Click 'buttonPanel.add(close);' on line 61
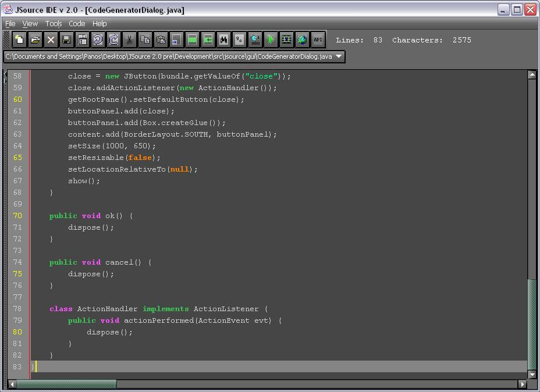The image size is (540, 392). click(x=121, y=111)
